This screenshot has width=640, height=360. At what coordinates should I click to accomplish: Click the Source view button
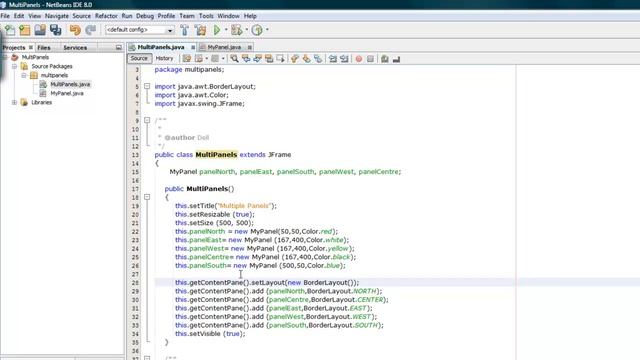(x=139, y=58)
